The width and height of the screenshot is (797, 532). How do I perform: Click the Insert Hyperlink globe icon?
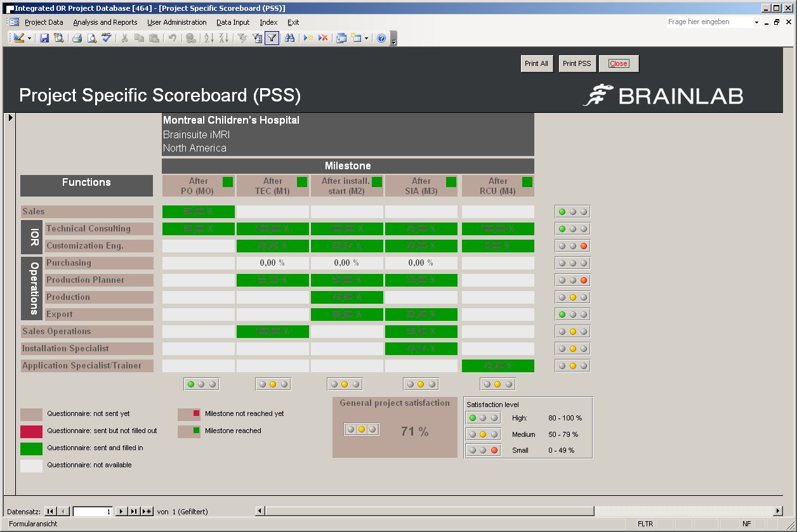(x=190, y=38)
